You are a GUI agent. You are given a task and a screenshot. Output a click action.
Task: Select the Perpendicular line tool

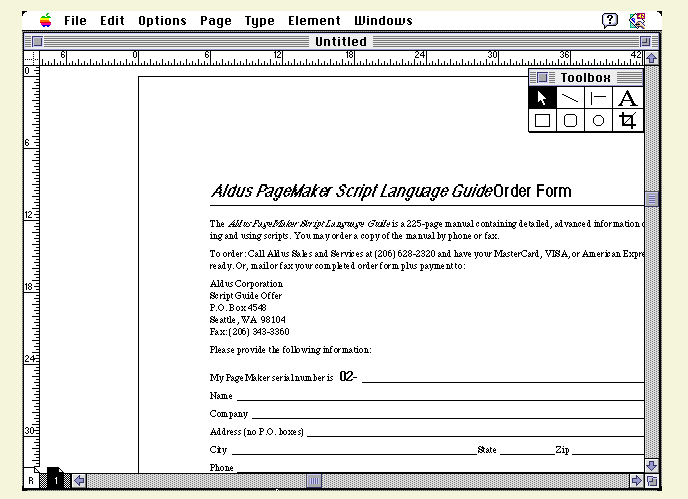coord(598,98)
